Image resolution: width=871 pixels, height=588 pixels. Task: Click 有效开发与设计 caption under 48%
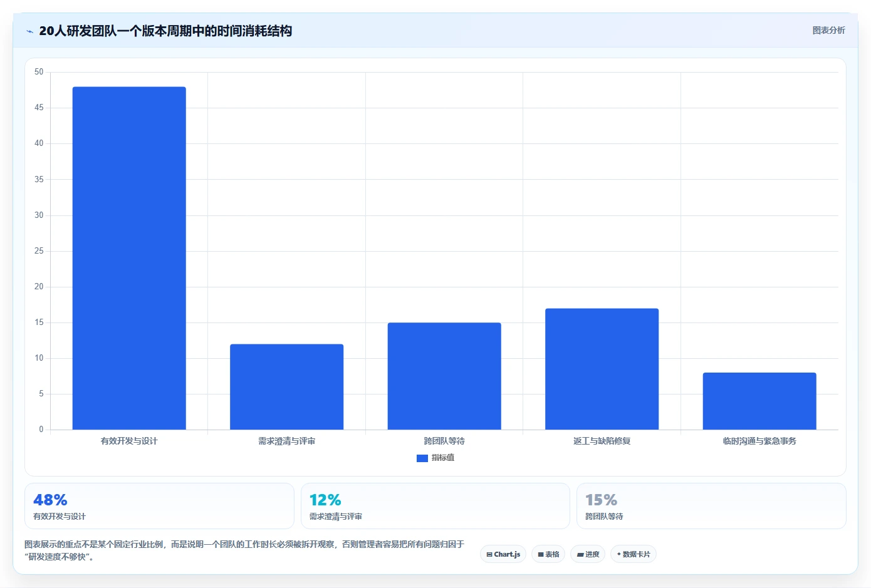click(x=60, y=517)
